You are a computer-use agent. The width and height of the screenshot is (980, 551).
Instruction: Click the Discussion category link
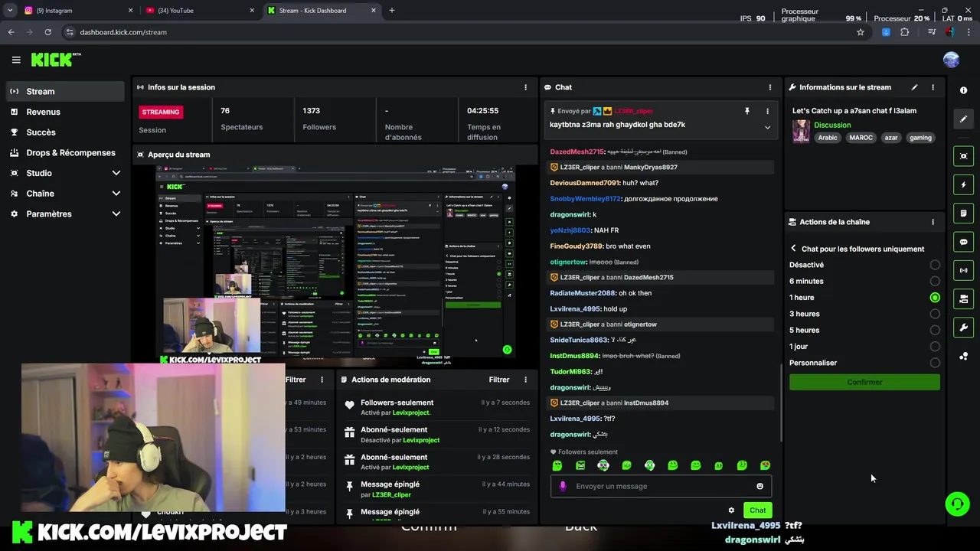pyautogui.click(x=832, y=125)
